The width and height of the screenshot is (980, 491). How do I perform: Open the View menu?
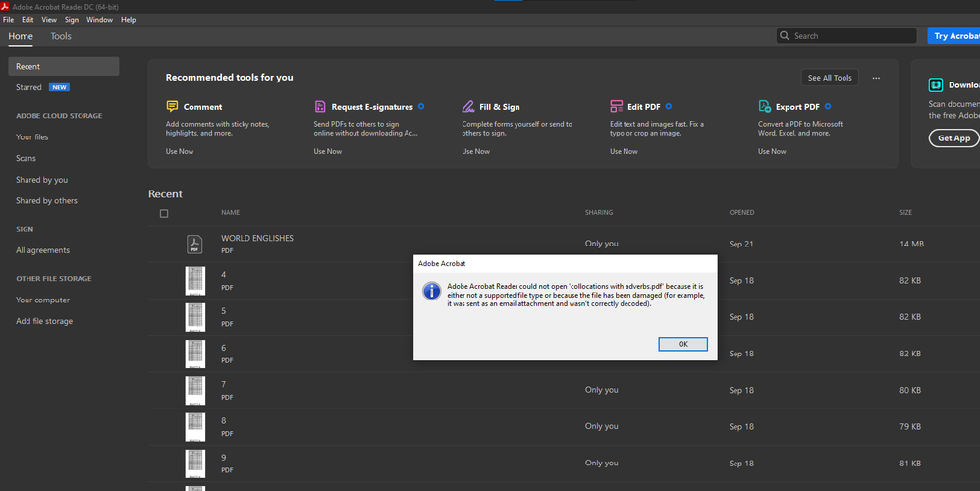click(49, 20)
